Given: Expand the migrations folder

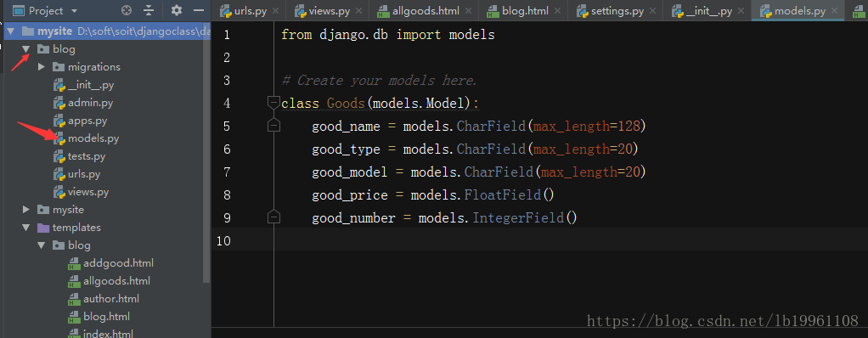Looking at the screenshot, I should (x=42, y=67).
